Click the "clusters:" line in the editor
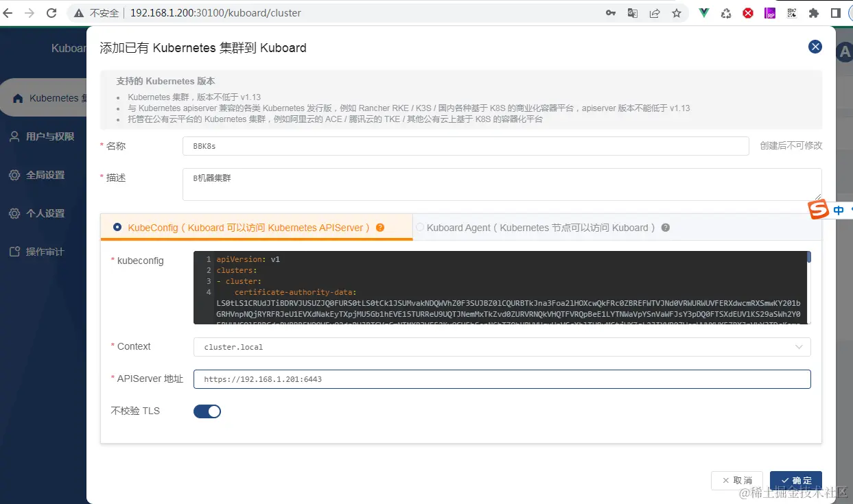The width and height of the screenshot is (853, 504). point(236,270)
